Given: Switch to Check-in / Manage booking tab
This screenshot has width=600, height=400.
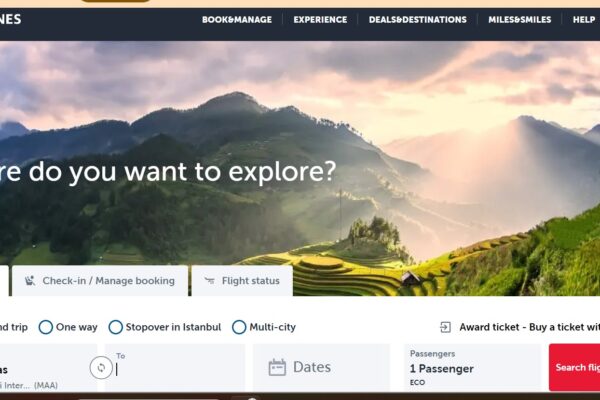Looking at the screenshot, I should (100, 281).
